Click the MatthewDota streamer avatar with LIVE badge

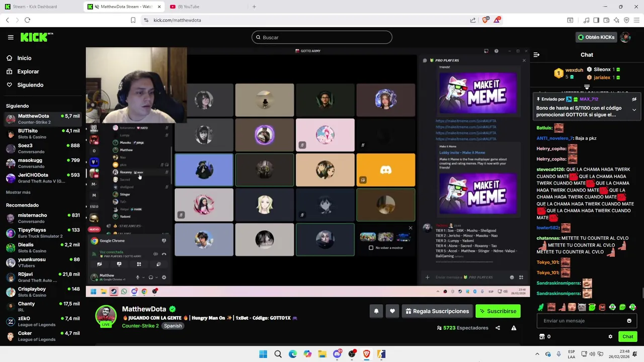(106, 316)
